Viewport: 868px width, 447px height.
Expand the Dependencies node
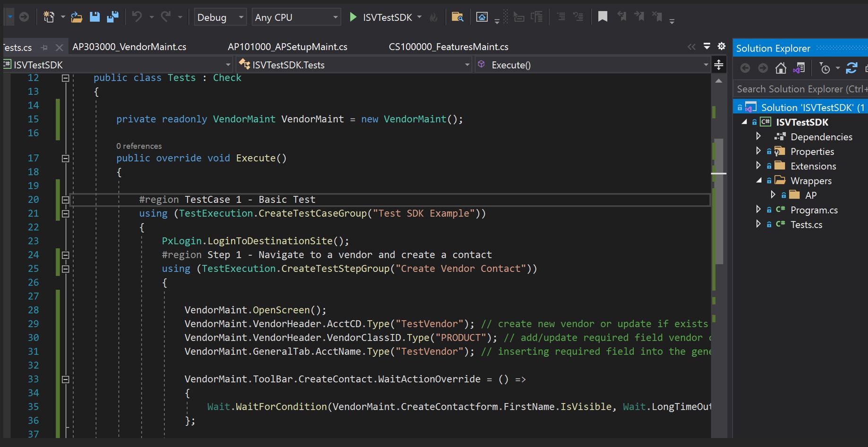(758, 136)
